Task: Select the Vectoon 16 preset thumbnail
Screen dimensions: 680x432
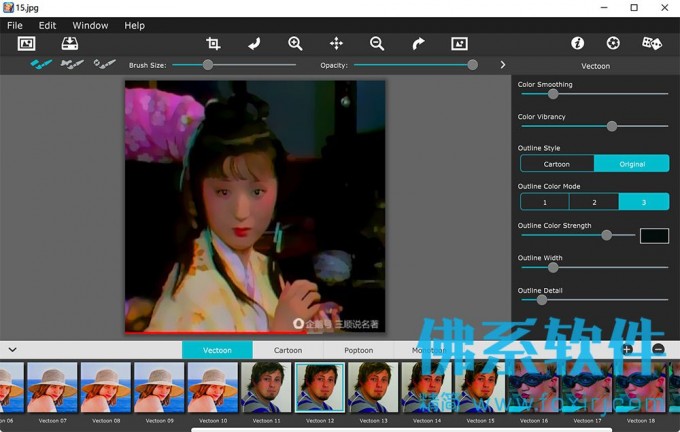Action: pos(534,387)
